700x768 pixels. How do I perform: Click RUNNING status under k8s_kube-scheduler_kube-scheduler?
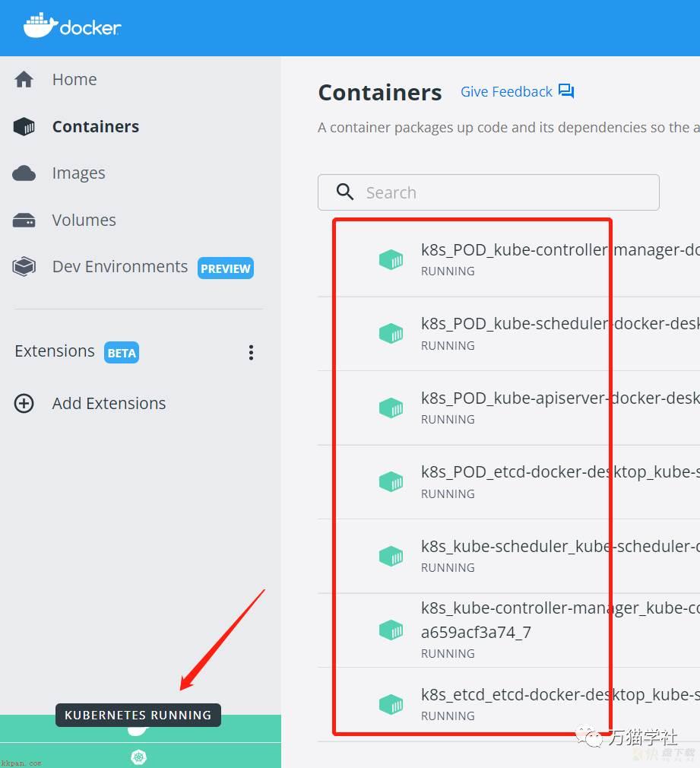coord(448,568)
